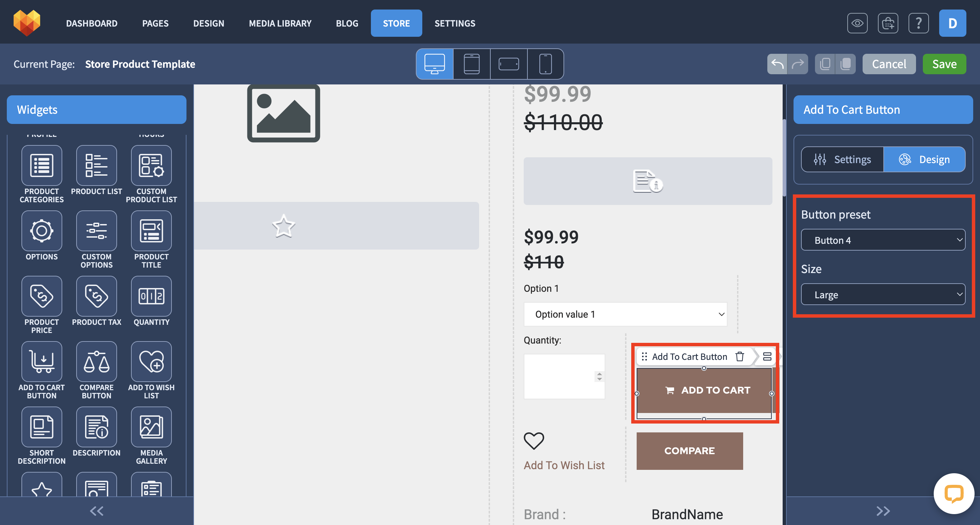The height and width of the screenshot is (525, 980).
Task: Delete the Add To Cart Button widget
Action: (x=739, y=357)
